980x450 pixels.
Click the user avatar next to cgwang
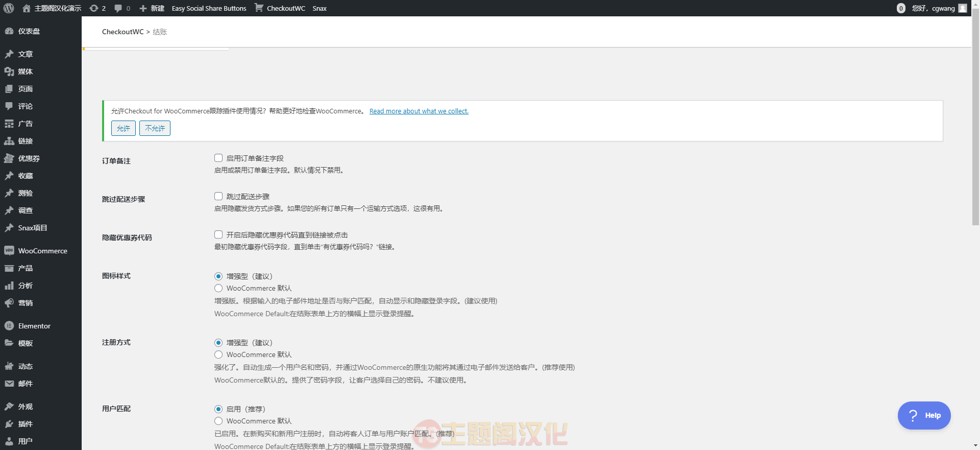[x=963, y=8]
